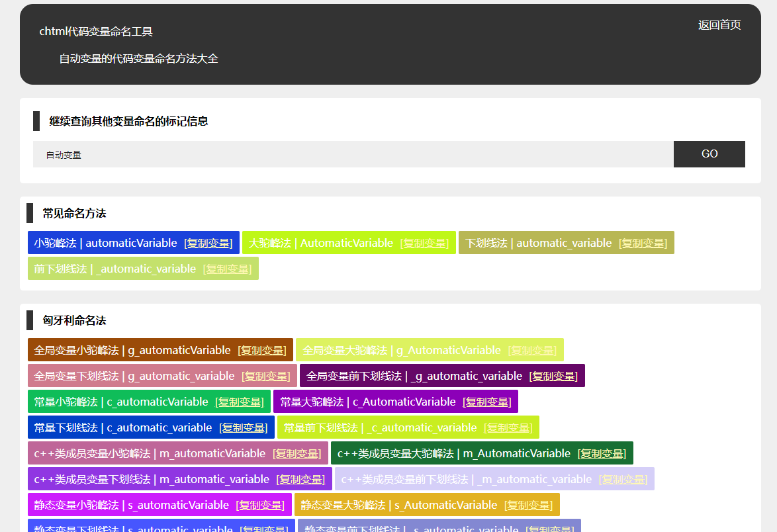Viewport: 777px width, 532px height.
Task: Copy the global g_automaticVariable variable
Action: point(263,349)
